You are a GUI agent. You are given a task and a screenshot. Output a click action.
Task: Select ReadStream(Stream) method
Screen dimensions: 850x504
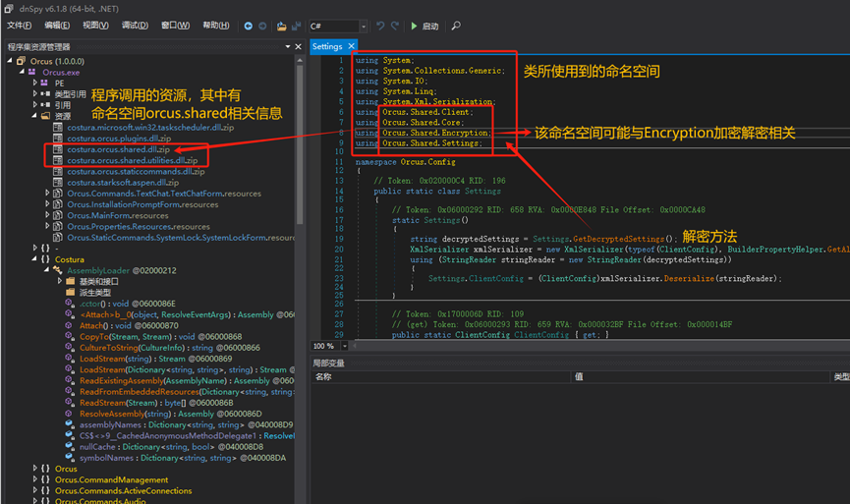(156, 403)
